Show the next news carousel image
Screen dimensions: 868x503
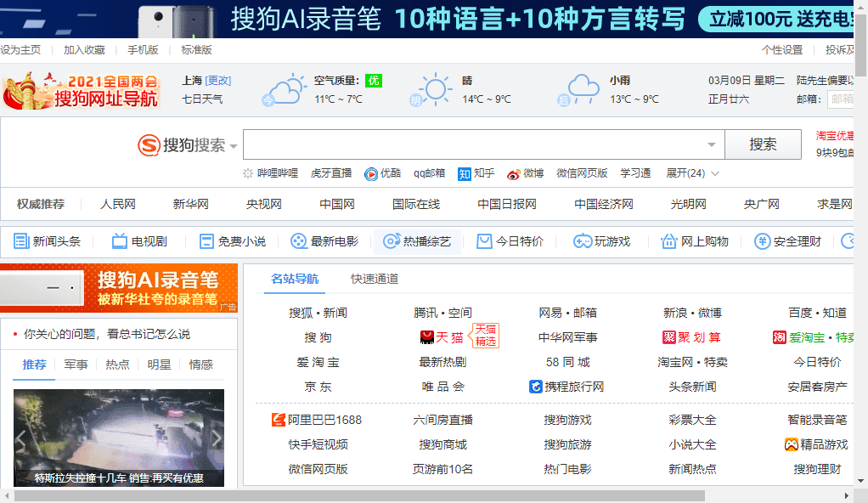217,438
